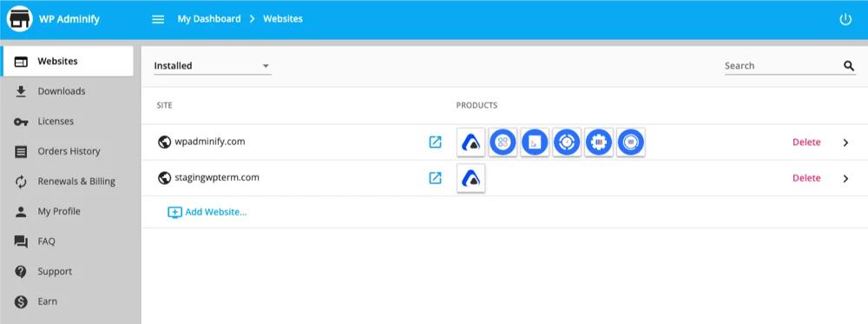Click the Licenses key icon
This screenshot has width=868, height=324.
[x=21, y=122]
